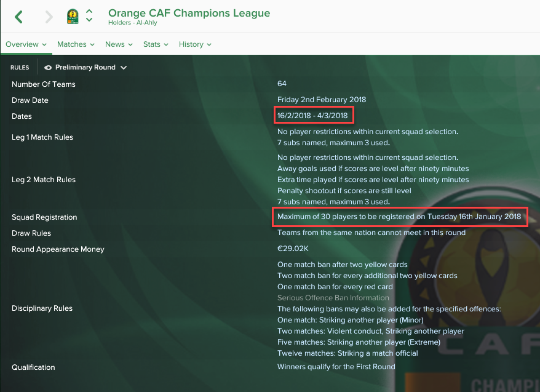Expand the Preliminary Round dropdown arrow

point(124,68)
